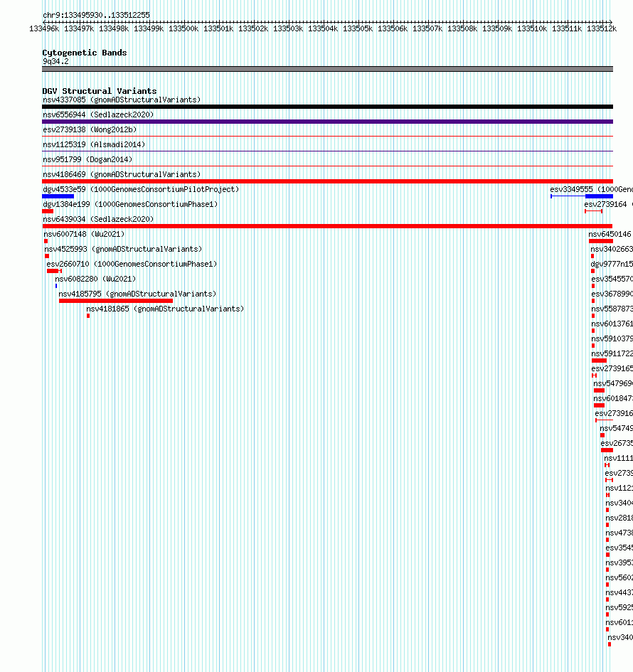
Task: Click the 133502k ruler tick label
Action: (x=253, y=28)
